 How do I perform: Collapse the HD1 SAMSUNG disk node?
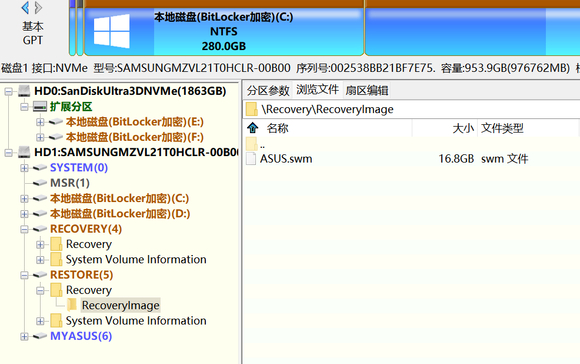click(8, 152)
